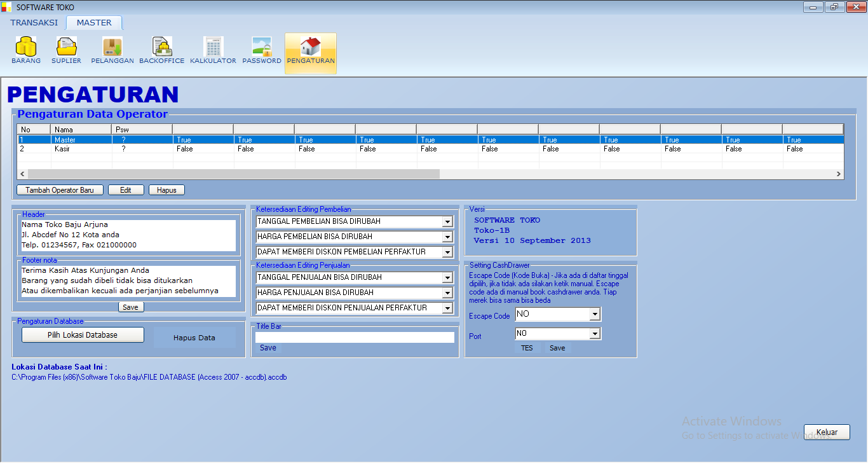Expand TANGGAL PEMBELIAN BISA DIRUBAH dropdown
Screen dimensions: 868x463
447,222
